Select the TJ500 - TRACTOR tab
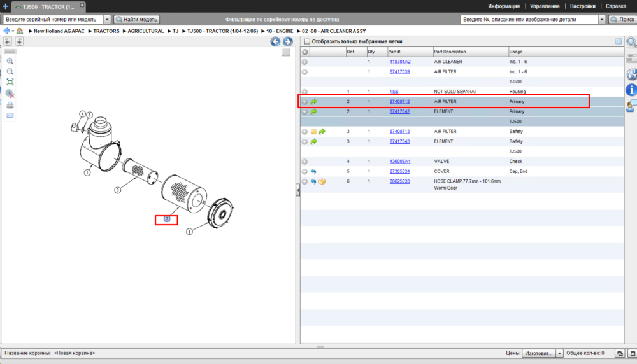The width and height of the screenshot is (637, 364). (48, 7)
